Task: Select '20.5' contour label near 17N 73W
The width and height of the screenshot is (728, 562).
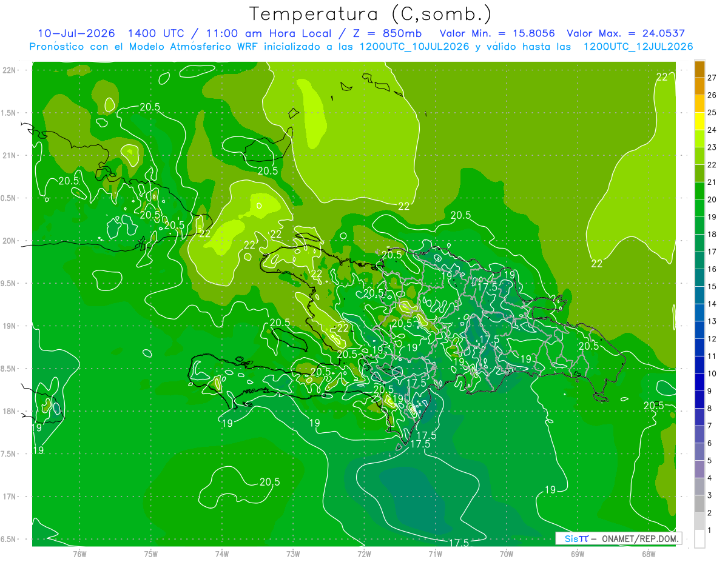Action: (270, 483)
